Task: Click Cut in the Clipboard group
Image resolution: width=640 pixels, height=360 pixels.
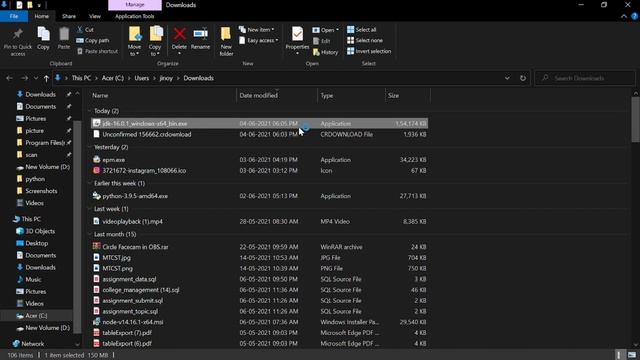Action: (x=85, y=30)
